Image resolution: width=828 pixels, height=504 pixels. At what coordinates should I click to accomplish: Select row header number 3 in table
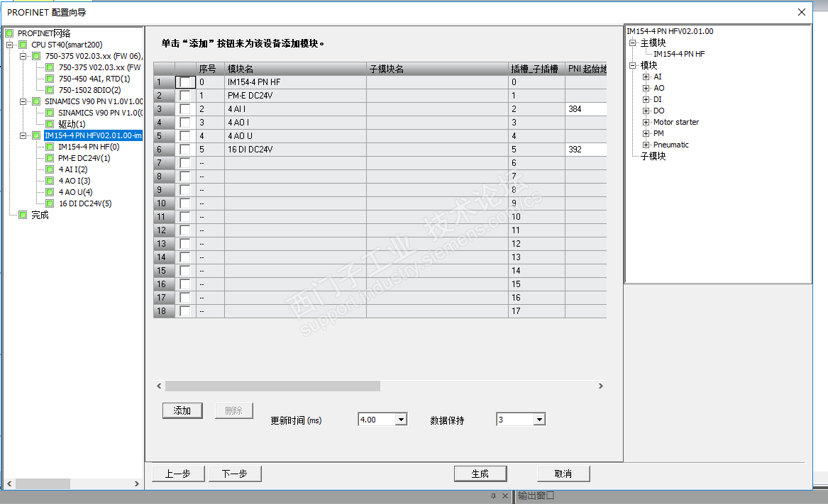[x=164, y=109]
